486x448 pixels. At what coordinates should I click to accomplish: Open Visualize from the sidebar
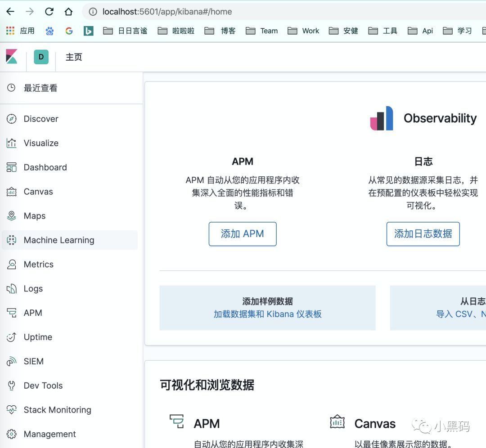tap(41, 143)
